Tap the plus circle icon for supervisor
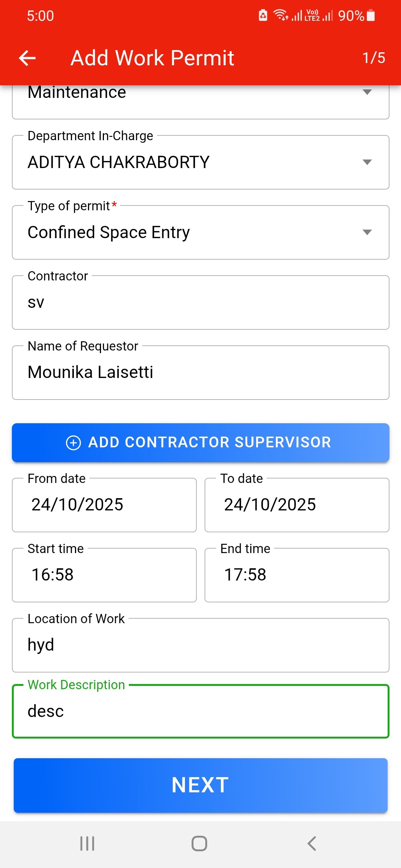 click(73, 443)
